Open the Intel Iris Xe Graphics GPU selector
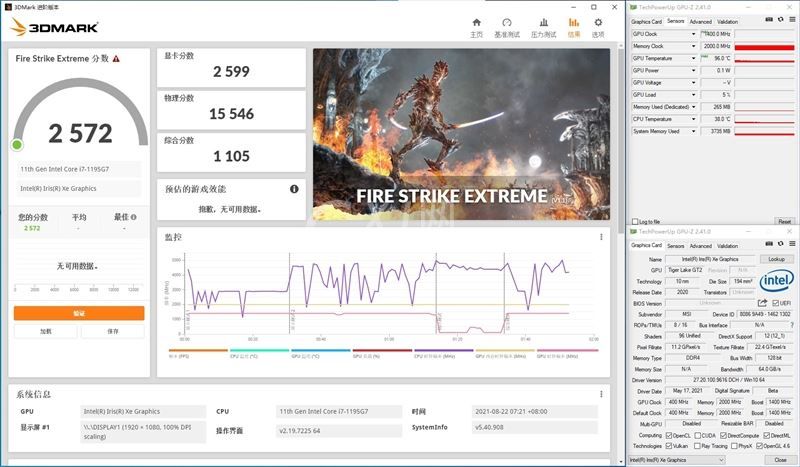 point(677,460)
